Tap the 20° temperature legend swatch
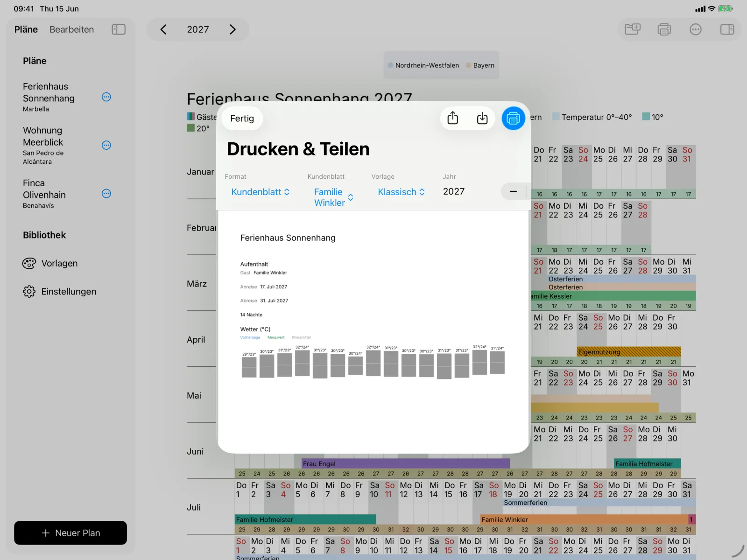747x560 pixels. pyautogui.click(x=190, y=127)
